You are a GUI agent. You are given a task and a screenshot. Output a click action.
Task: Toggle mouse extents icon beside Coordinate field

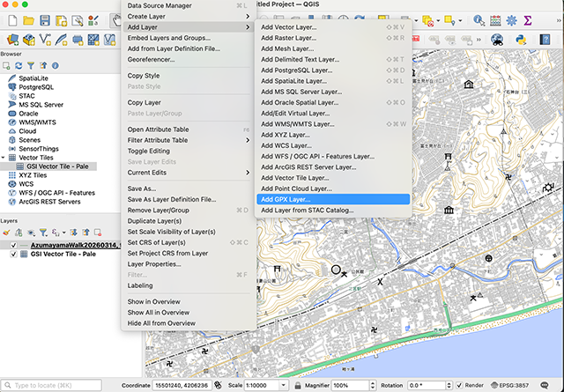click(218, 385)
